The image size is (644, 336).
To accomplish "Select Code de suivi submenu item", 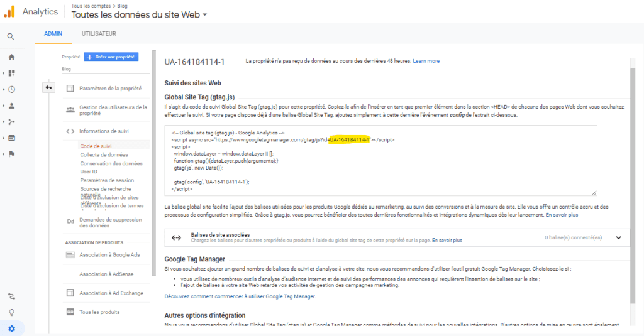I will [x=96, y=146].
